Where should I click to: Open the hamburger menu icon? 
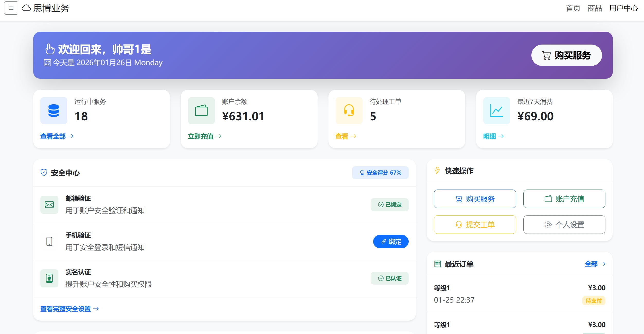(x=11, y=8)
